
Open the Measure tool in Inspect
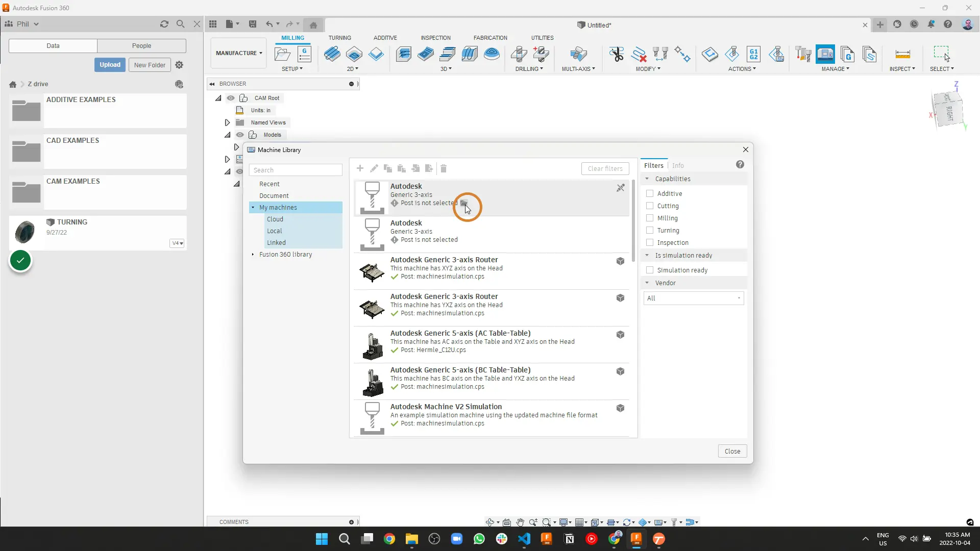[x=902, y=54]
